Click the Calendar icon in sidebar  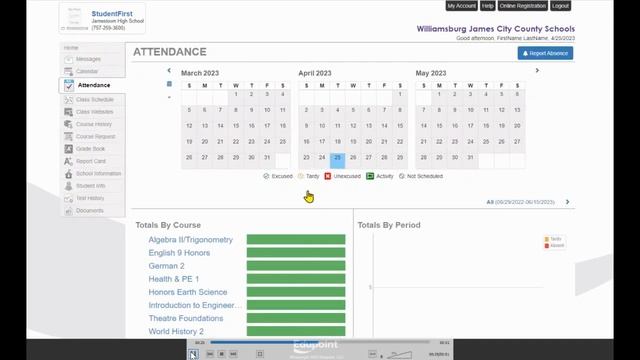[x=68, y=71]
